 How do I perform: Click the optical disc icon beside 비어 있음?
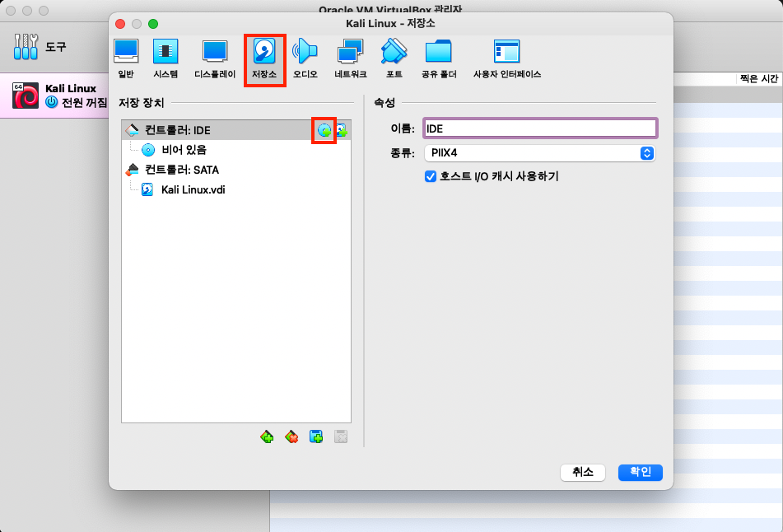tap(148, 150)
